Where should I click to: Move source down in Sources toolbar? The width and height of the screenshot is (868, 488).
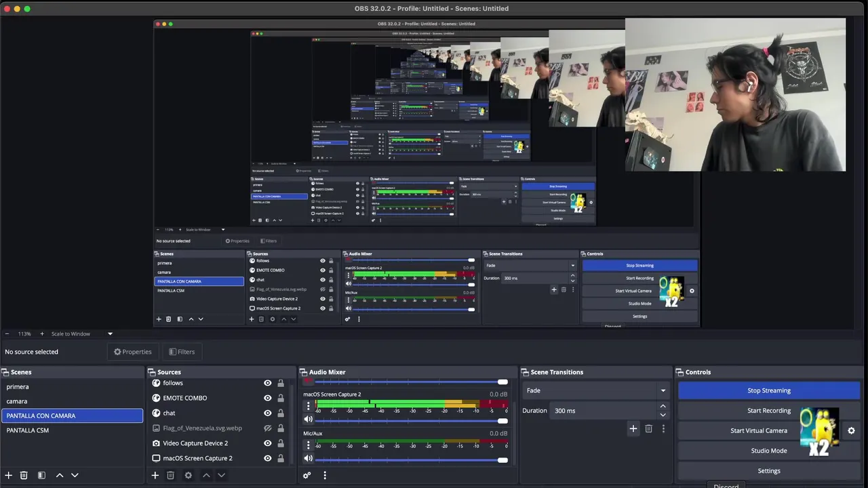click(221, 476)
